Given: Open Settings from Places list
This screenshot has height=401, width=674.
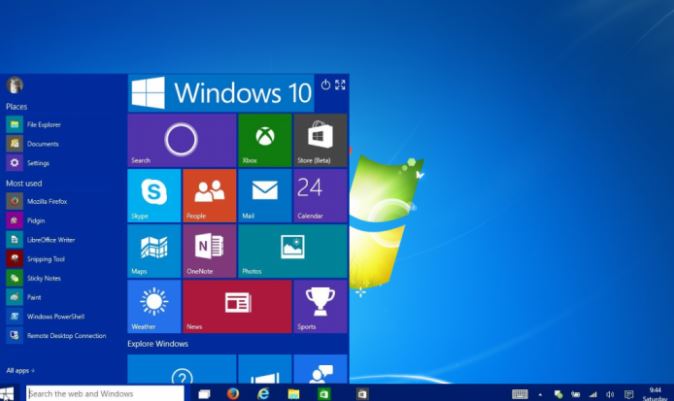Looking at the screenshot, I should coord(28,163).
